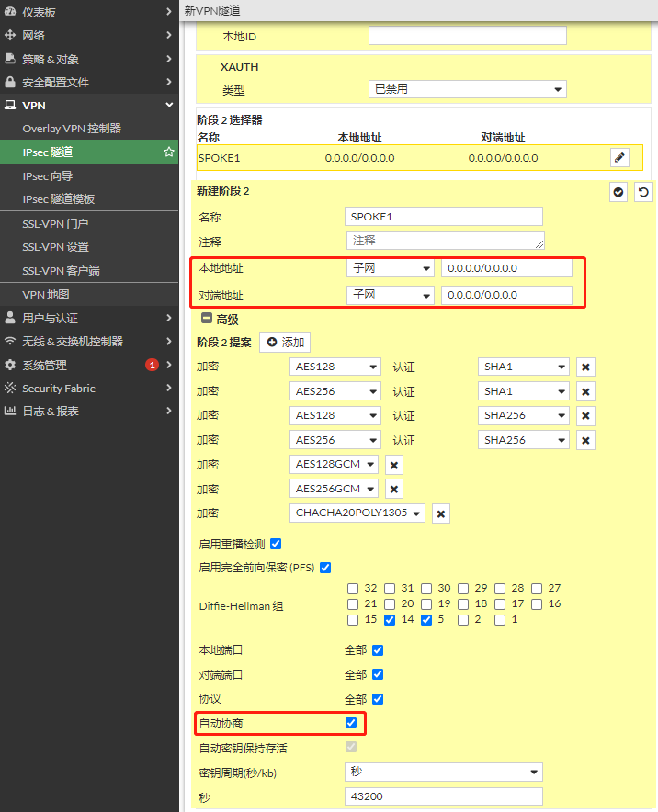Click the 本地ID input field
The image size is (658, 812).
[467, 36]
